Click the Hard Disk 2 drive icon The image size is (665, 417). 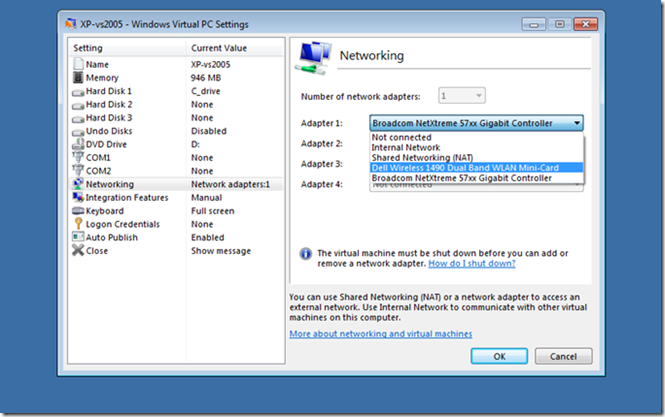click(x=78, y=105)
